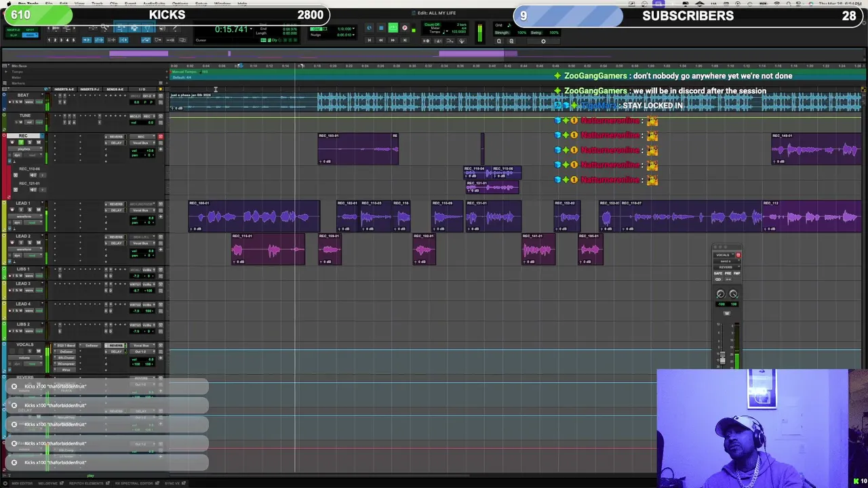Open the AudioSuite menu
868x488 pixels.
pyautogui.click(x=154, y=3)
